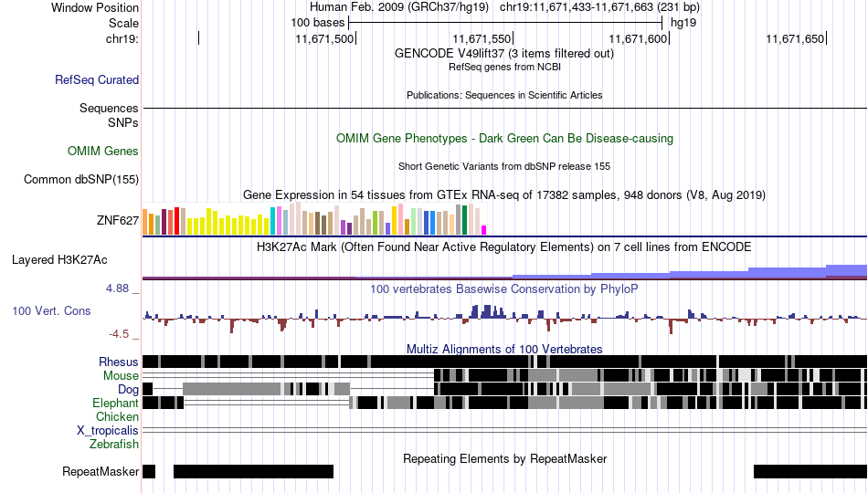Click the chr19: ruler label

tap(122, 38)
